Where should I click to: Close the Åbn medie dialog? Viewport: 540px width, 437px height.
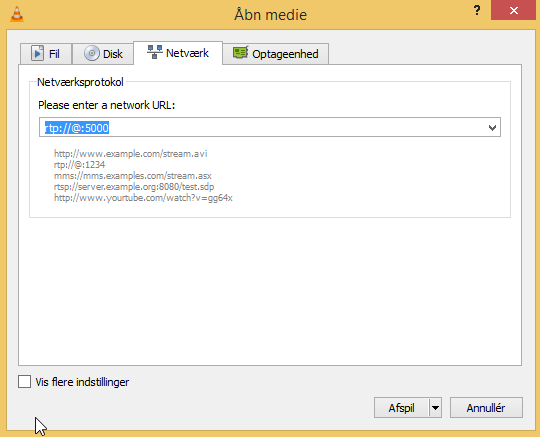pos(513,10)
